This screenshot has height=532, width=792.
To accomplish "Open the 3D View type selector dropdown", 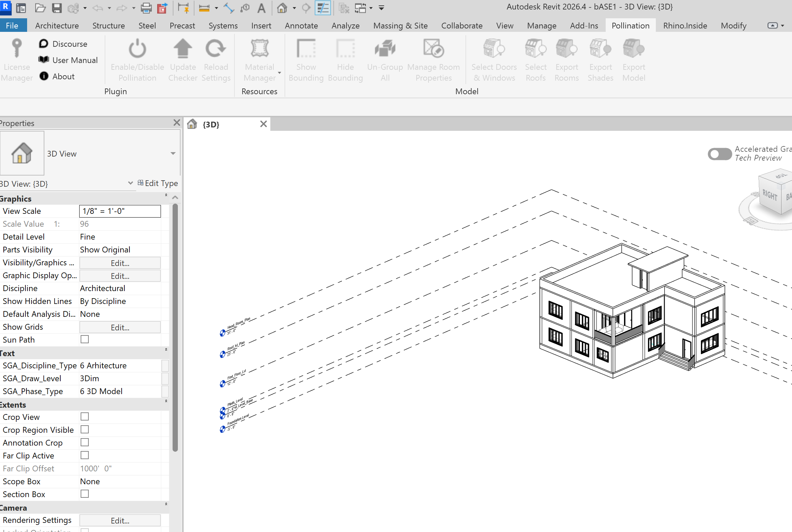I will (173, 154).
